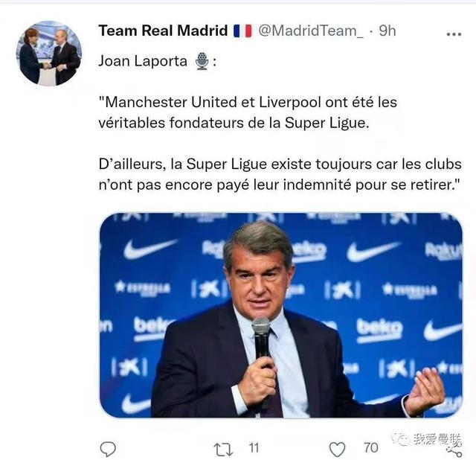
Task: Click the paragraph starting "D'ailleurs, la Super Ligue"
Action: tap(280, 173)
